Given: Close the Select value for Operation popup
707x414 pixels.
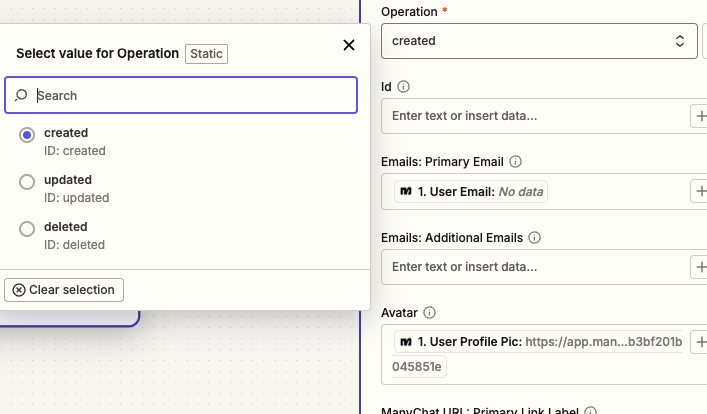Looking at the screenshot, I should [349, 45].
